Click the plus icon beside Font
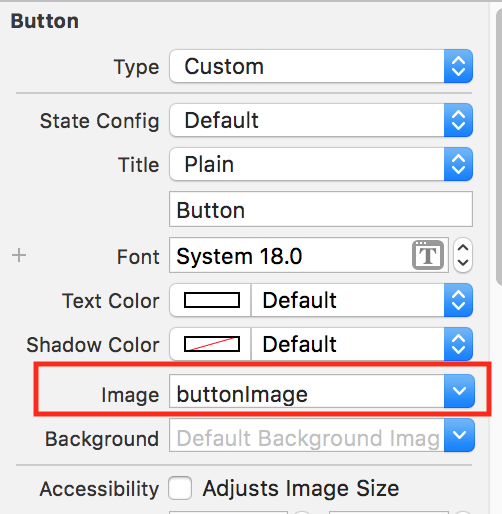The width and height of the screenshot is (502, 514). coord(19,256)
